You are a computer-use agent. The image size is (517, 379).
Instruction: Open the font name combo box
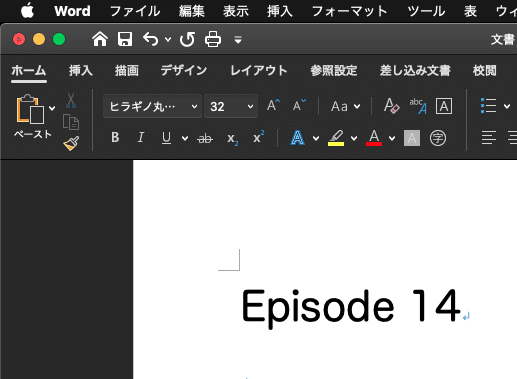coord(152,106)
